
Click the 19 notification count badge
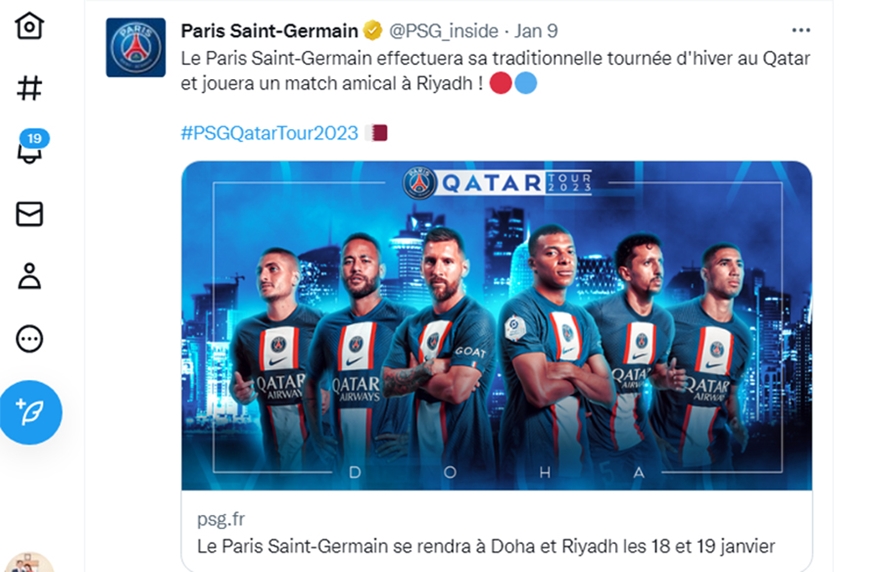coord(34,138)
